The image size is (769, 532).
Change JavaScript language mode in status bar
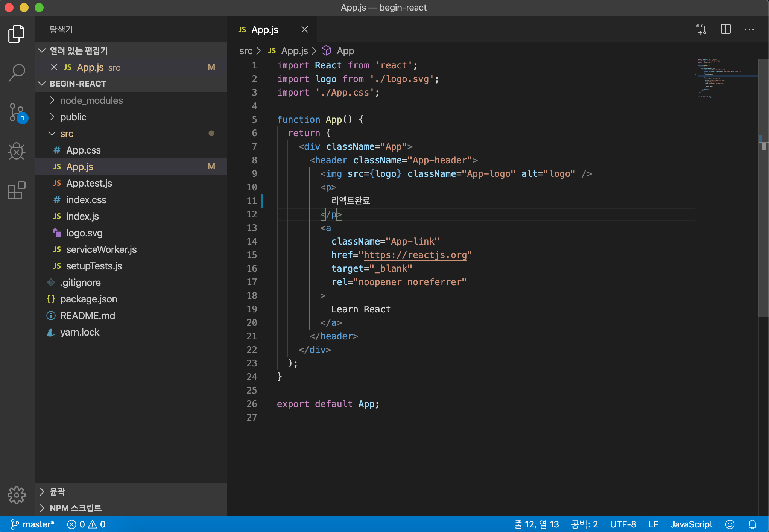click(x=691, y=524)
